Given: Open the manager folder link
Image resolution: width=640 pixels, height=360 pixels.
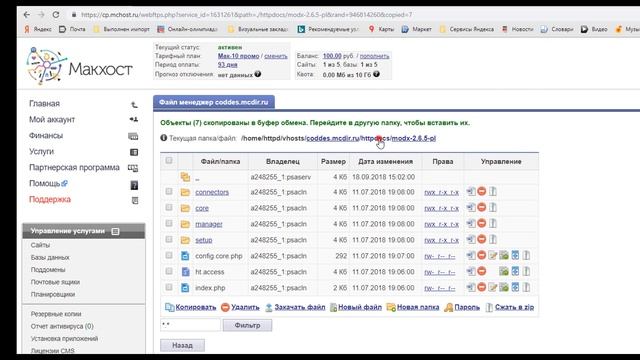Looking at the screenshot, I should pyautogui.click(x=209, y=224).
